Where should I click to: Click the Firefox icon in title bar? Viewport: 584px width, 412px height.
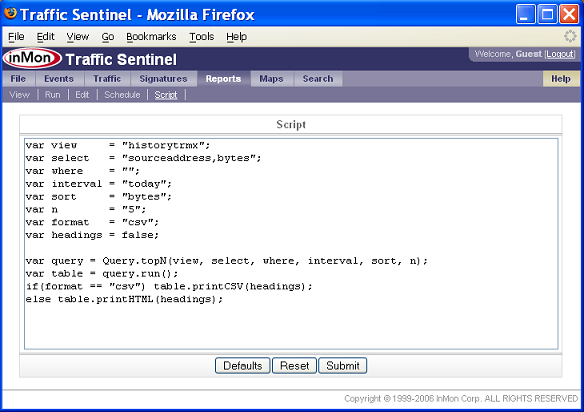tap(10, 13)
